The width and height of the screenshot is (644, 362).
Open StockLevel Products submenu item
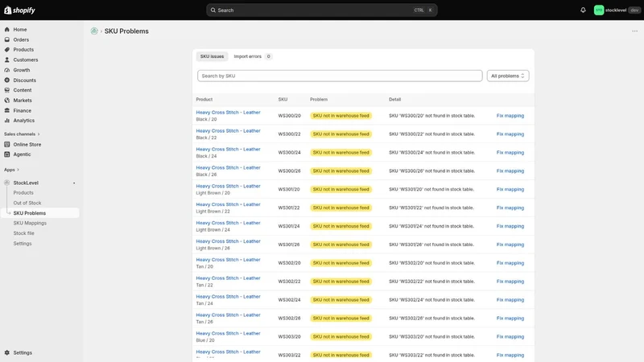pyautogui.click(x=23, y=193)
